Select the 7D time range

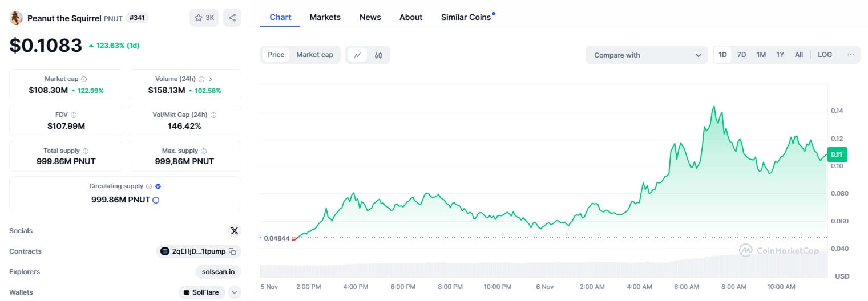[x=741, y=55]
